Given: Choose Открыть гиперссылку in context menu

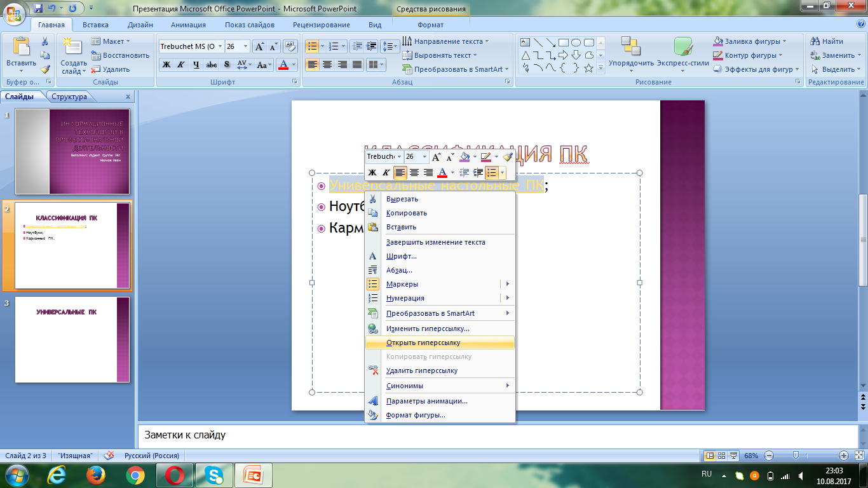Looking at the screenshot, I should tap(440, 342).
